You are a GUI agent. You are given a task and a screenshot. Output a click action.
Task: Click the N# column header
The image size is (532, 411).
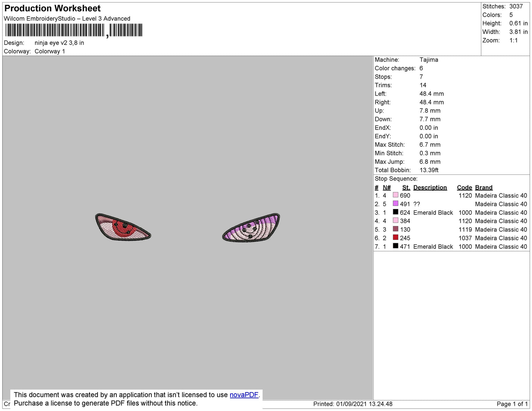point(387,187)
